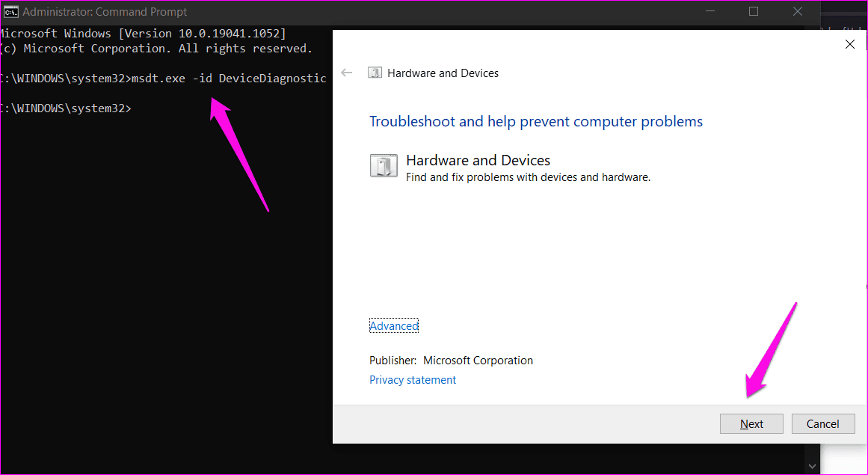Viewport: 868px width, 475px height.
Task: Click the msdt.exe -id DeviceDiagnostic command text
Action: [229, 78]
